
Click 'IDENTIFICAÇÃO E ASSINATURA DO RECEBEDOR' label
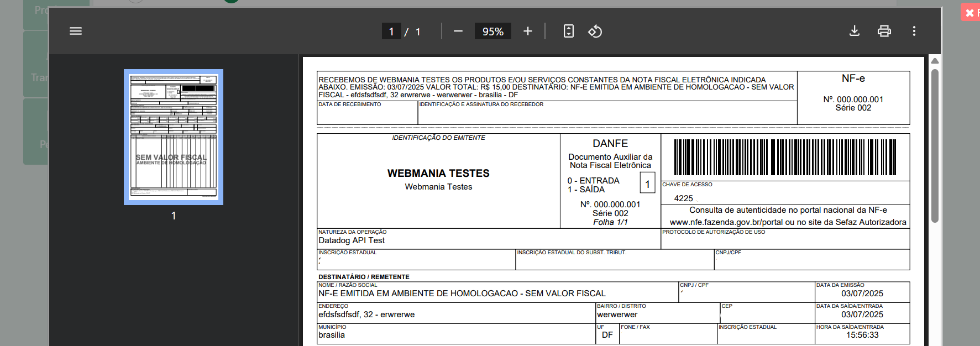click(x=481, y=104)
